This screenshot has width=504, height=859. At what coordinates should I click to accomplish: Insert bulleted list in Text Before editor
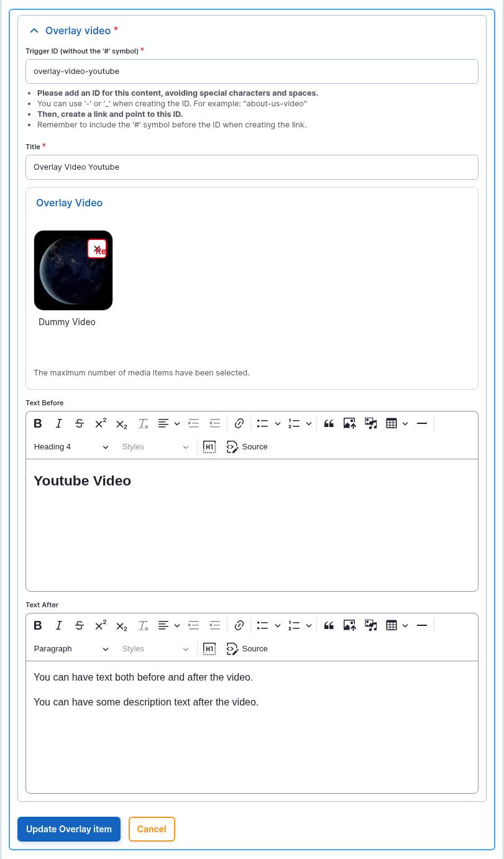coord(263,423)
